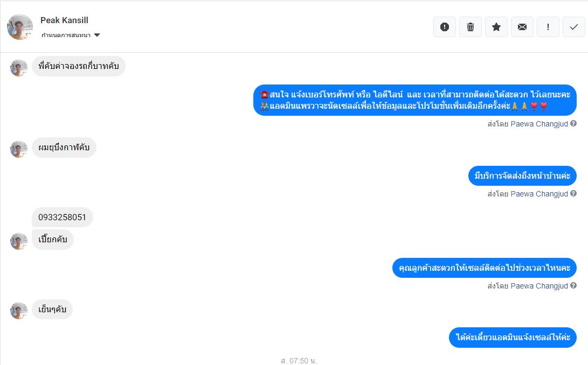Select the มีบริการจัดส่งถึงหน้าบ้านค่ะ reply bubble
This screenshot has height=365, width=588.
(x=522, y=176)
